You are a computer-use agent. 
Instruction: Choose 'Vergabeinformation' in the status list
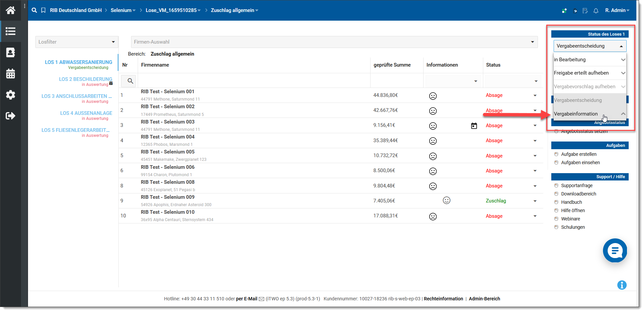point(590,114)
